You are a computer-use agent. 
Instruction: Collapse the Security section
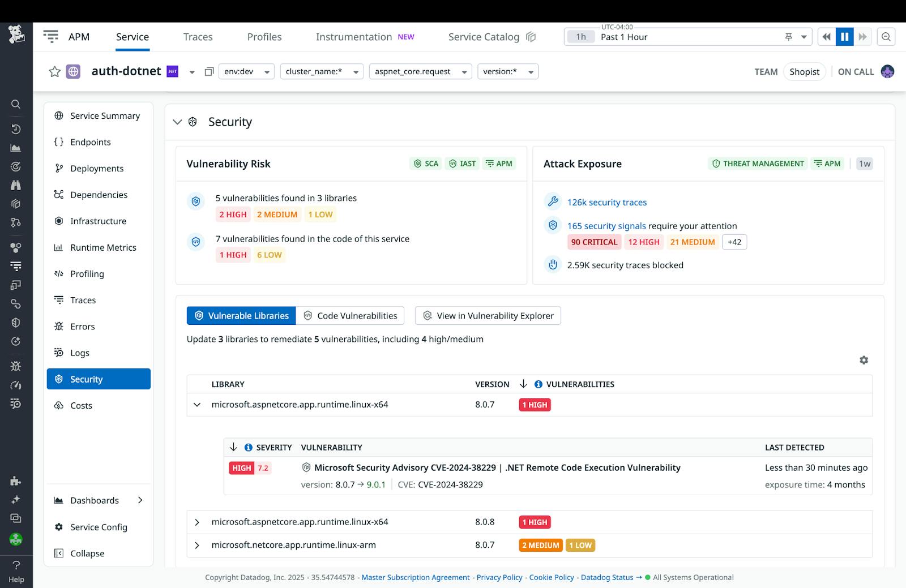pyautogui.click(x=177, y=122)
